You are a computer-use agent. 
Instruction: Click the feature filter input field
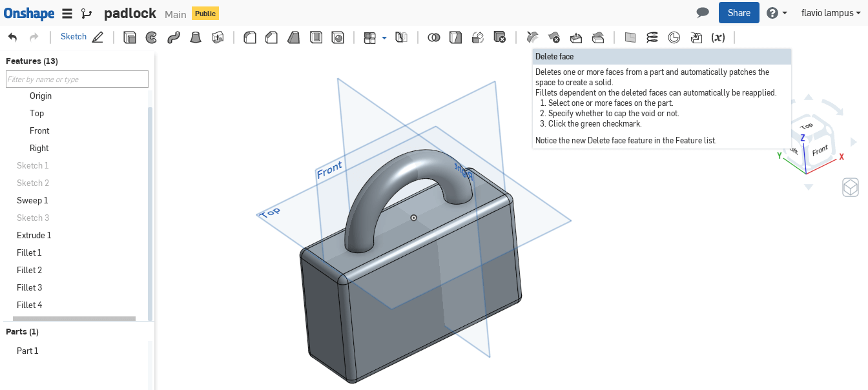(77, 79)
